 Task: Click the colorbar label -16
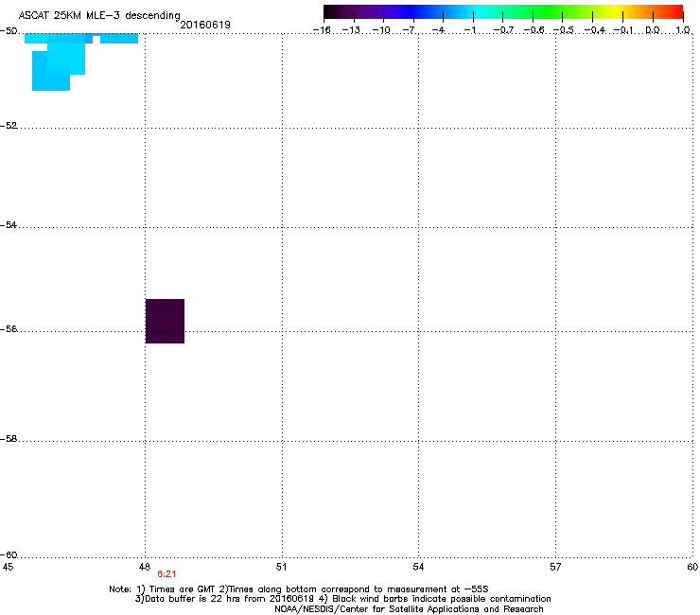click(322, 30)
